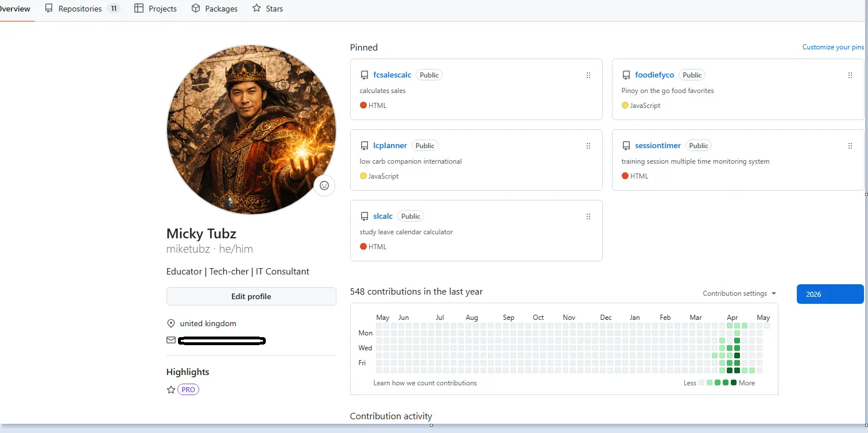The height and width of the screenshot is (433, 868).
Task: Click the Public badge on fcsalescalc
Action: tap(429, 75)
